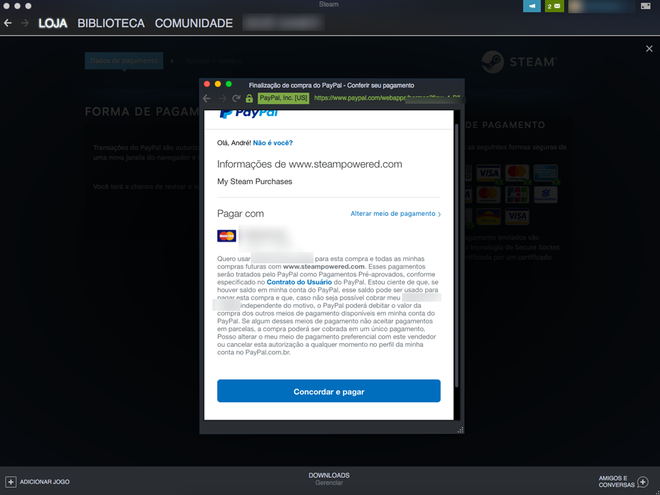Select the Dados de pagamento step
Screen dimensions: 660x495
[124, 61]
